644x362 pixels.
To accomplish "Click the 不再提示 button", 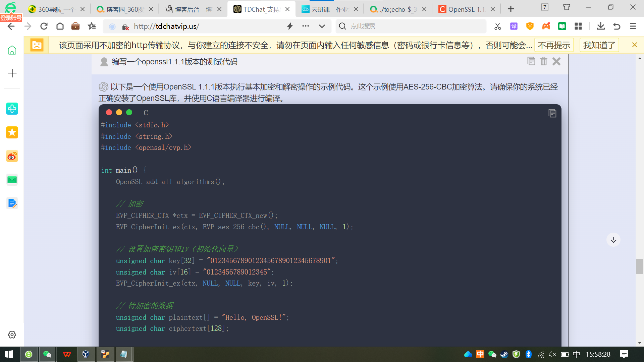I will [x=554, y=45].
